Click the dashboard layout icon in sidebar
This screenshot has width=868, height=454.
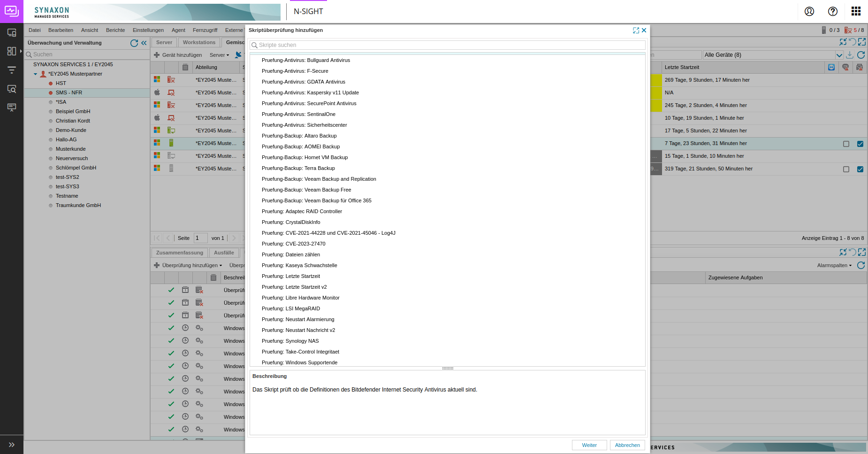tap(12, 51)
